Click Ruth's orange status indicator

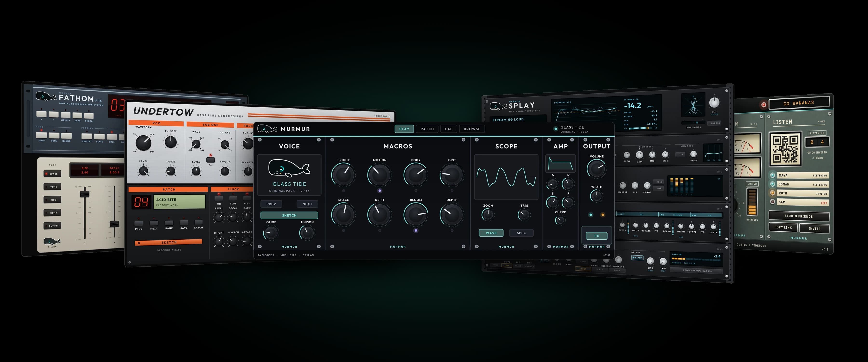[772, 193]
